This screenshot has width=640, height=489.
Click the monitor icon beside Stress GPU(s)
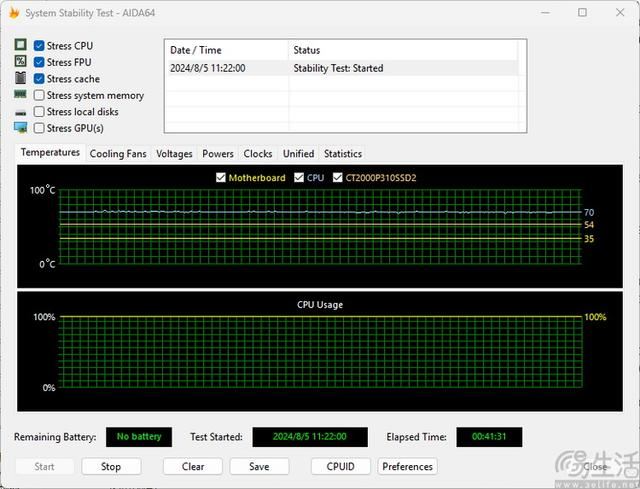click(20, 128)
